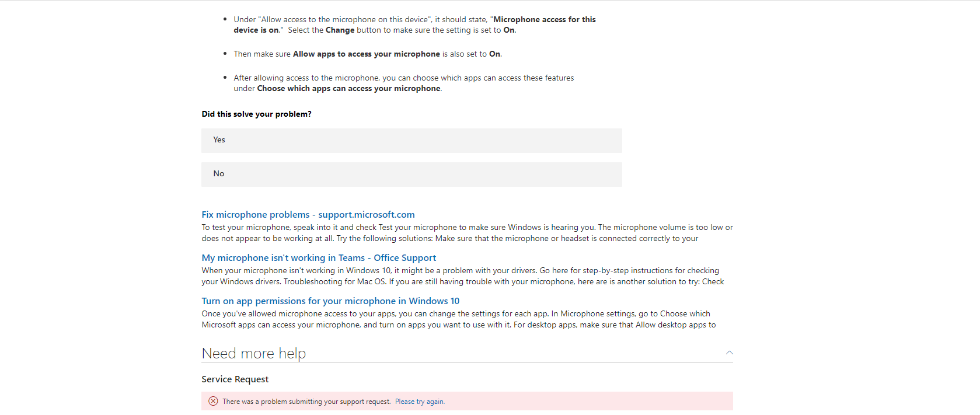Click the 'Please try again.' link
This screenshot has height=415, width=980.
[420, 402]
